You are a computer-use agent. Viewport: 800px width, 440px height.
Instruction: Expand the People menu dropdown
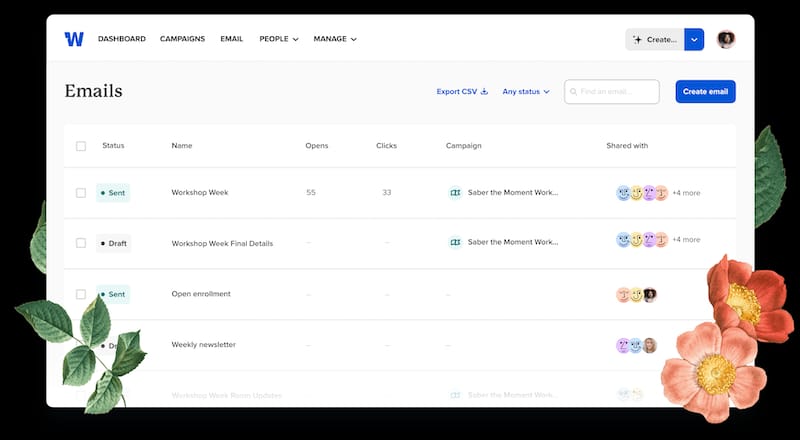point(279,39)
